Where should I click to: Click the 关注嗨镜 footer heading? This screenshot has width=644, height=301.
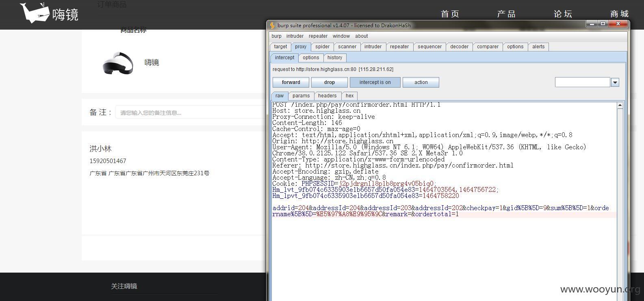(x=124, y=286)
